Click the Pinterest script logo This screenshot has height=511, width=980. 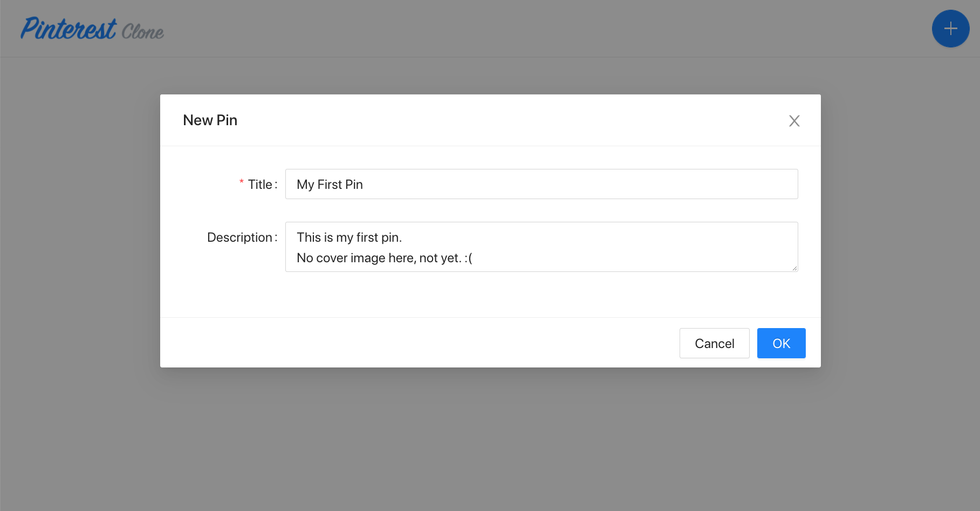(x=68, y=29)
